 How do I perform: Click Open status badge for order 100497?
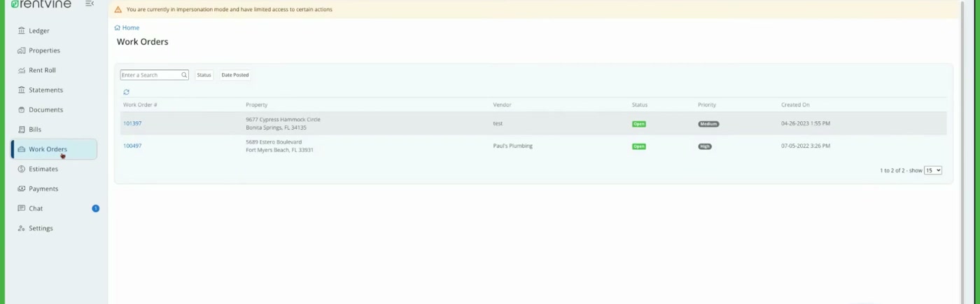click(x=639, y=146)
